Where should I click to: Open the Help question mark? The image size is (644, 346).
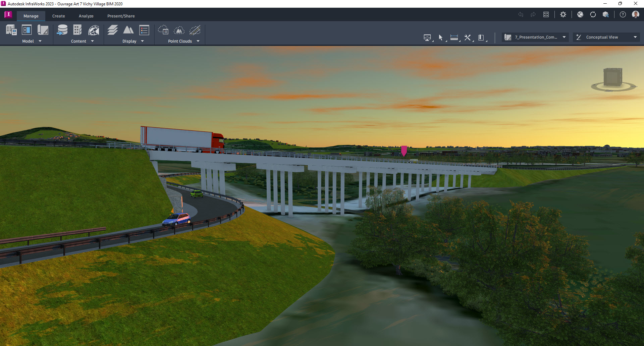623,14
